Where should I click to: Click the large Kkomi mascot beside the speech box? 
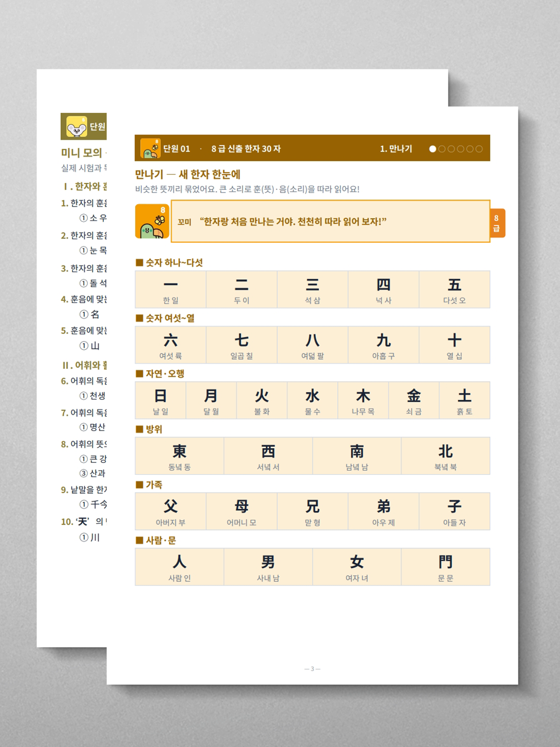point(152,221)
